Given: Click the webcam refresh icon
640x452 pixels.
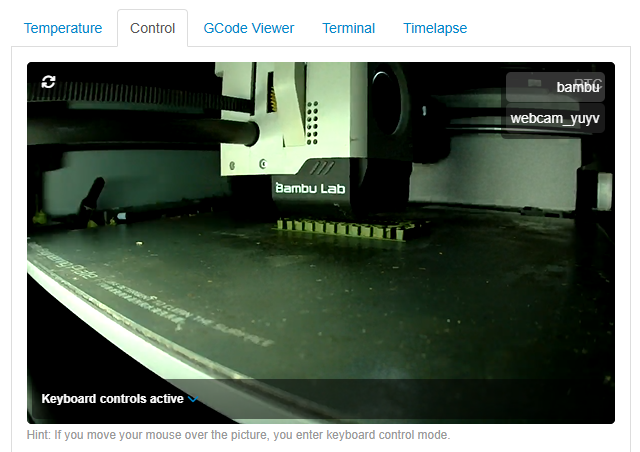Looking at the screenshot, I should tap(49, 82).
